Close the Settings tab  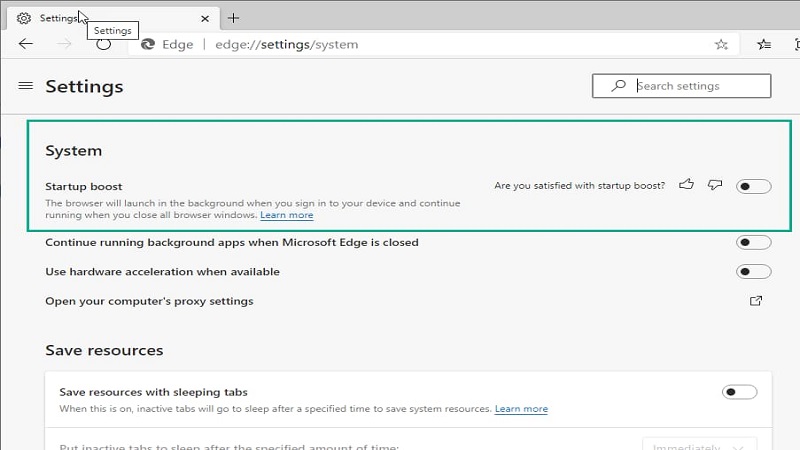[206, 18]
